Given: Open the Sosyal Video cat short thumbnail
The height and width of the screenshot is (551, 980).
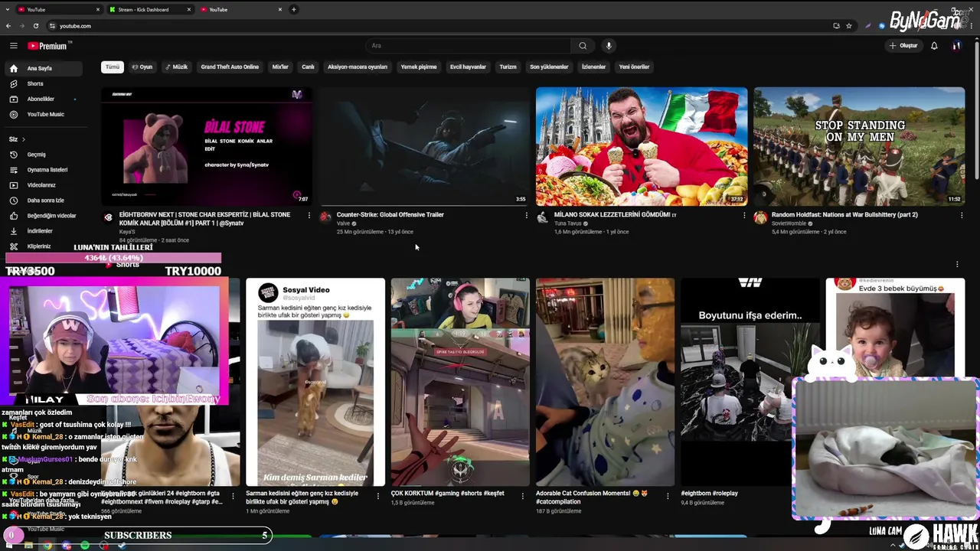Looking at the screenshot, I should (315, 382).
